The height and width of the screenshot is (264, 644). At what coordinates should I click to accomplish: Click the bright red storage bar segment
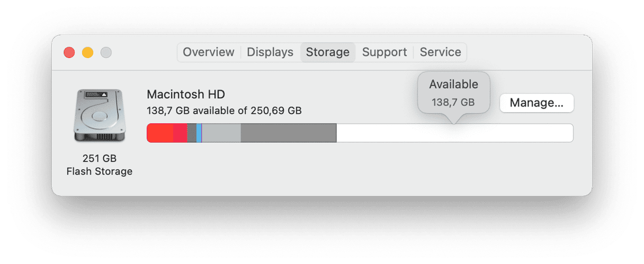pyautogui.click(x=160, y=133)
